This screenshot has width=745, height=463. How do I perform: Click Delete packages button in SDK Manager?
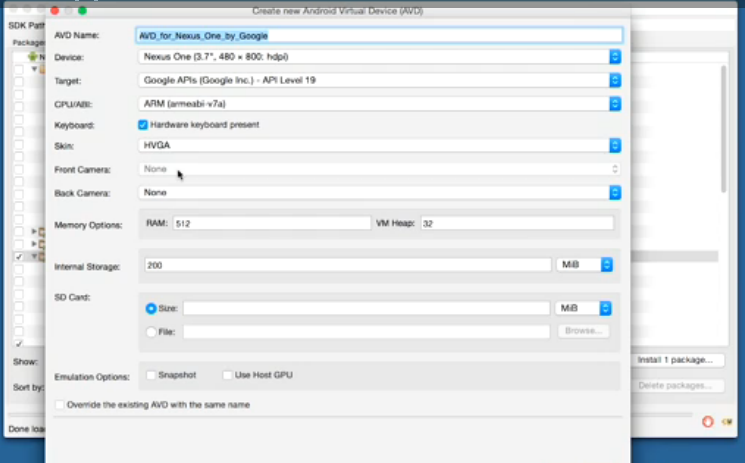(x=675, y=386)
